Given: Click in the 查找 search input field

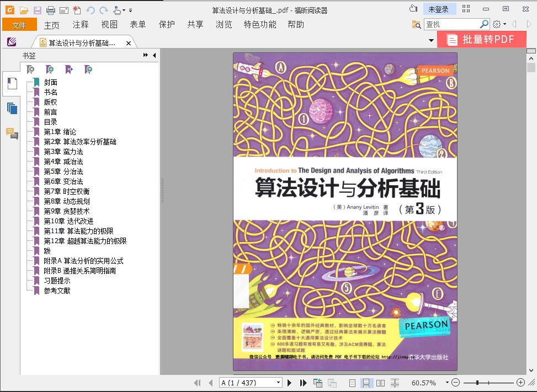Looking at the screenshot, I should tap(452, 24).
